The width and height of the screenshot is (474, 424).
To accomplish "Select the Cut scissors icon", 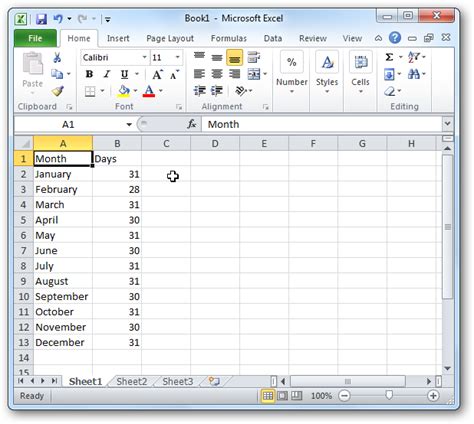I will pos(57,58).
